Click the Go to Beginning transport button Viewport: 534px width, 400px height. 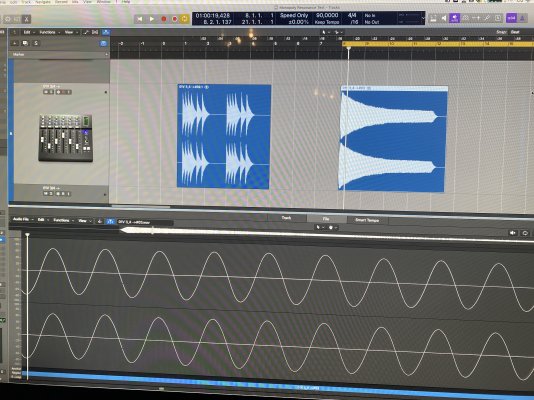click(x=139, y=19)
